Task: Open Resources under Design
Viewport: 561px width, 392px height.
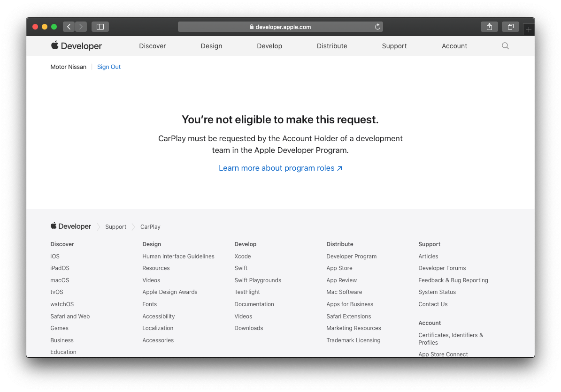Action: (x=156, y=268)
